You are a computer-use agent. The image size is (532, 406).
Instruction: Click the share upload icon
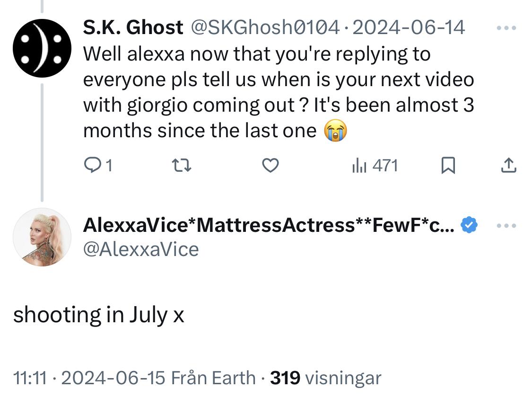[x=508, y=165]
